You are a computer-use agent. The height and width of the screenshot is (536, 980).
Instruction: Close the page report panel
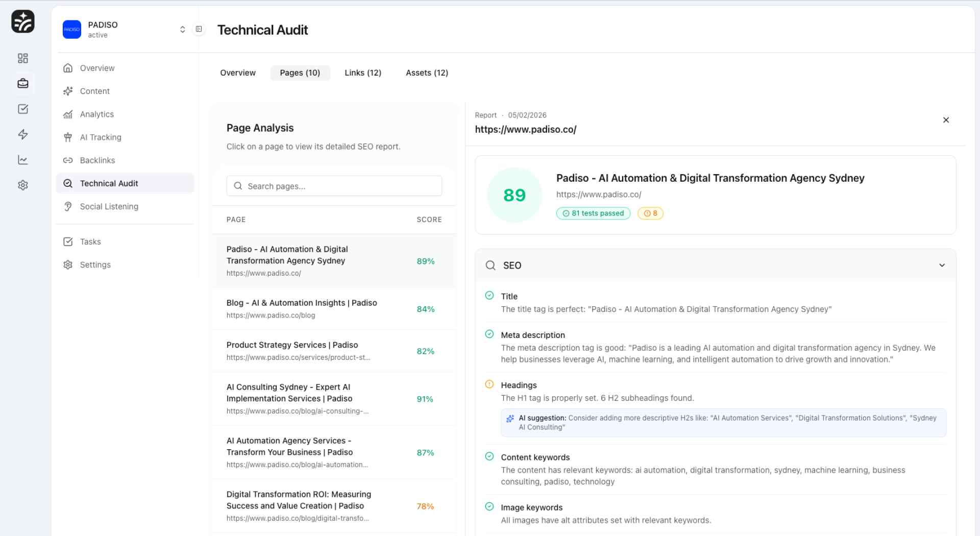tap(946, 120)
